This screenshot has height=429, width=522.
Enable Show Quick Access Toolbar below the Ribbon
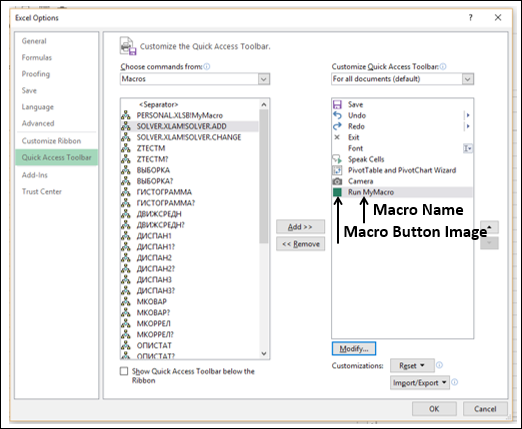124,371
